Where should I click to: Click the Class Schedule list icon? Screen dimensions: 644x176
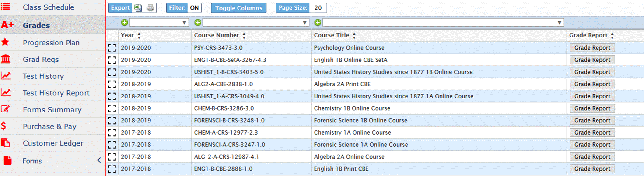[6, 7]
